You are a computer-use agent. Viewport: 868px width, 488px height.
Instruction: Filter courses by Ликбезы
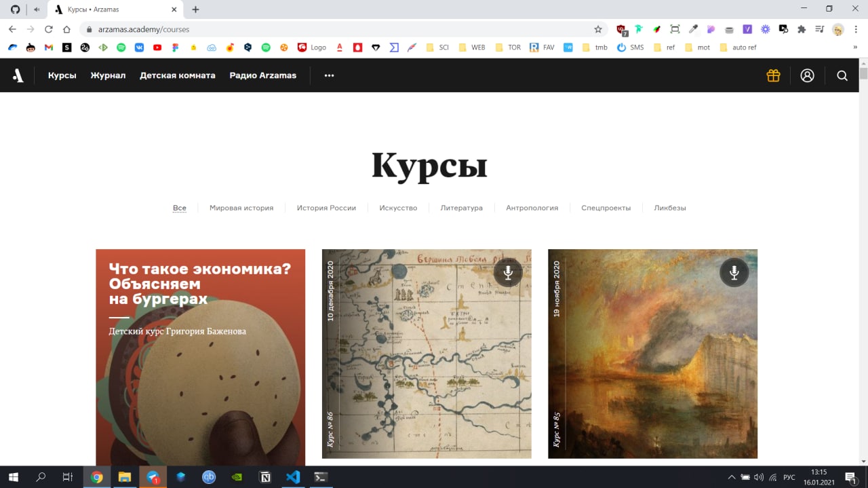click(670, 208)
